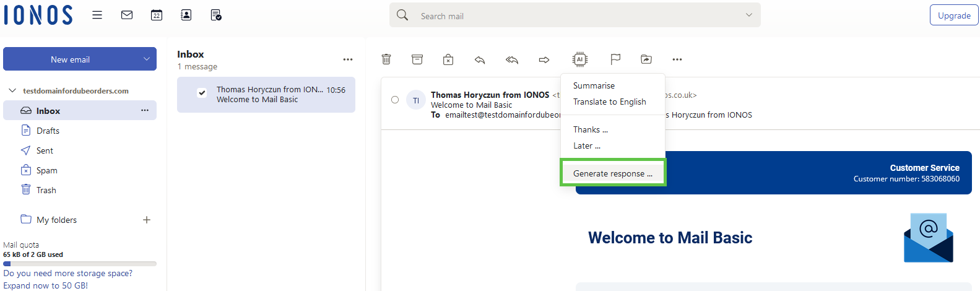
Task: Click the TI sender avatar
Action: click(x=416, y=100)
